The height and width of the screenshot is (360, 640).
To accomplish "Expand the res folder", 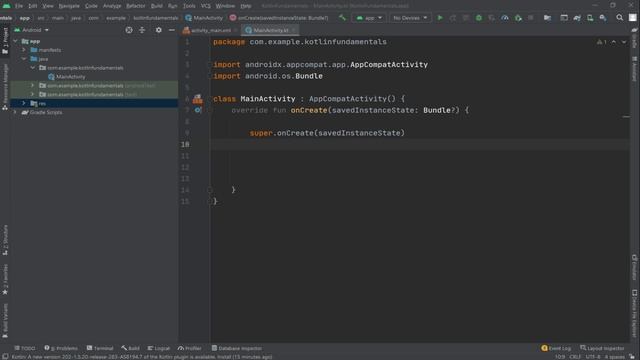I will 24,103.
